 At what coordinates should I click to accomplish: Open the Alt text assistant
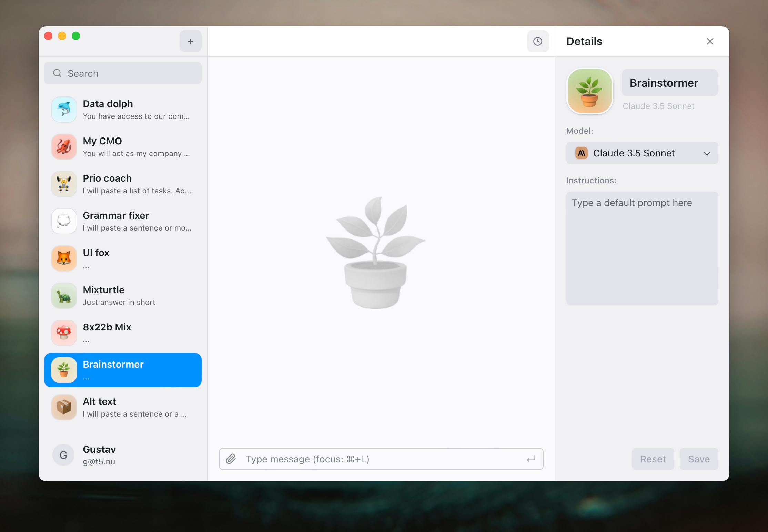pos(123,407)
